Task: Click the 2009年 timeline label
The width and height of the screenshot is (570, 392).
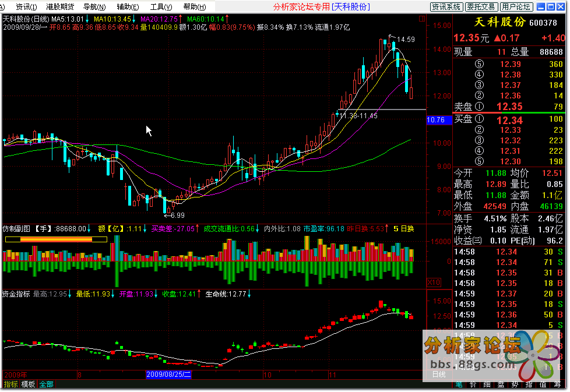Action: pyautogui.click(x=16, y=375)
